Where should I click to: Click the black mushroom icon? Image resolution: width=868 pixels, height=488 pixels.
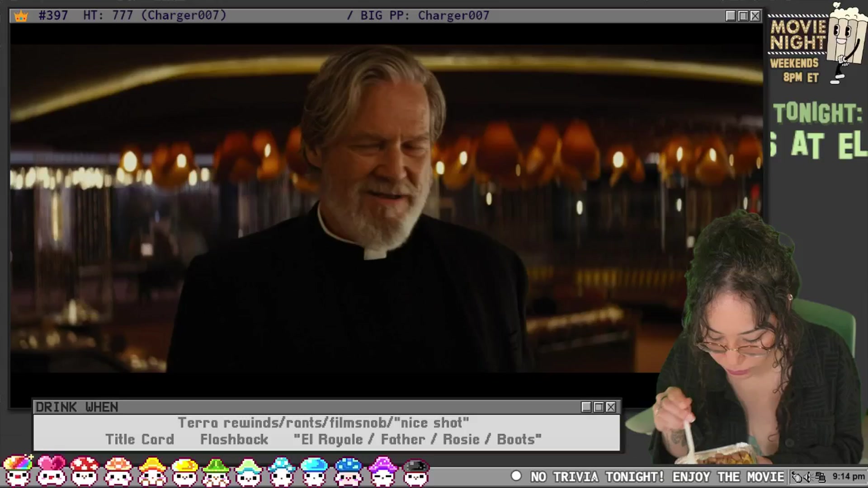coord(415,472)
